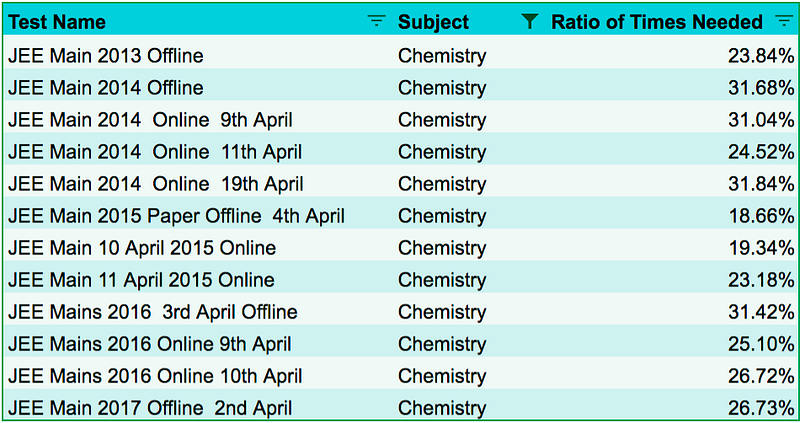Viewport: 800px width, 423px height.
Task: Select the 25.10% ratio cell
Action: [761, 344]
